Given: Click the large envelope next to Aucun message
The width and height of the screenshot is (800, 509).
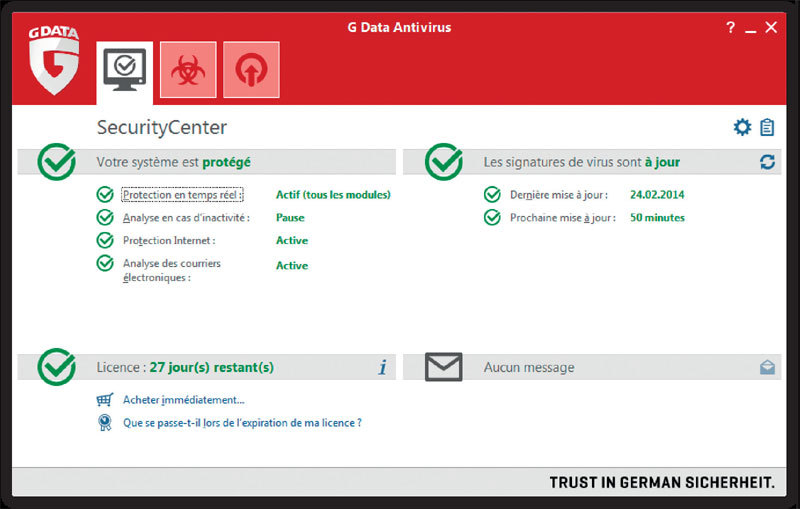Looking at the screenshot, I should pyautogui.click(x=443, y=367).
